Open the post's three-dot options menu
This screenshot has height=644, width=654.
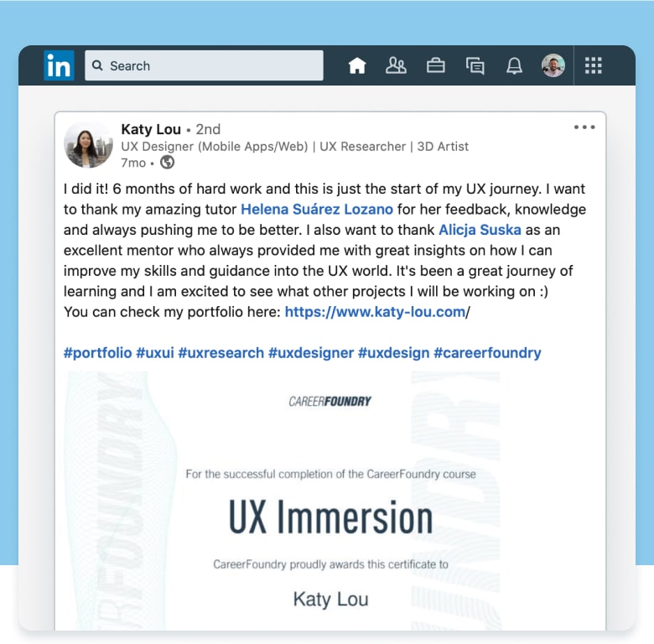[x=584, y=127]
